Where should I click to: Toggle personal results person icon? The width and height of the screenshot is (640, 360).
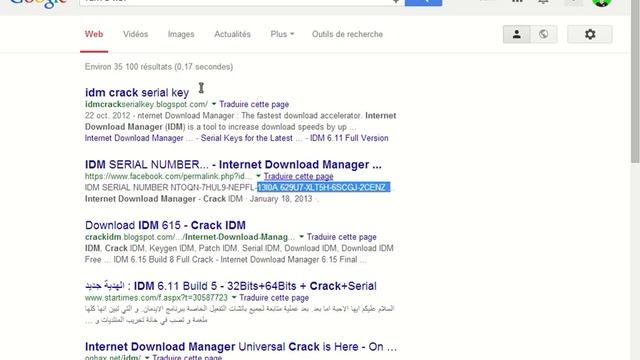click(x=516, y=34)
